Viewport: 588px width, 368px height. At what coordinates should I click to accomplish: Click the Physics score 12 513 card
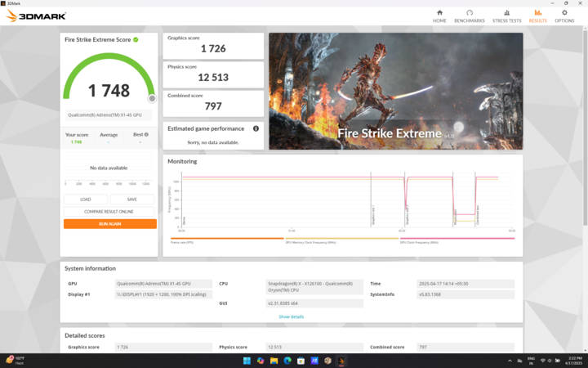[x=213, y=74]
